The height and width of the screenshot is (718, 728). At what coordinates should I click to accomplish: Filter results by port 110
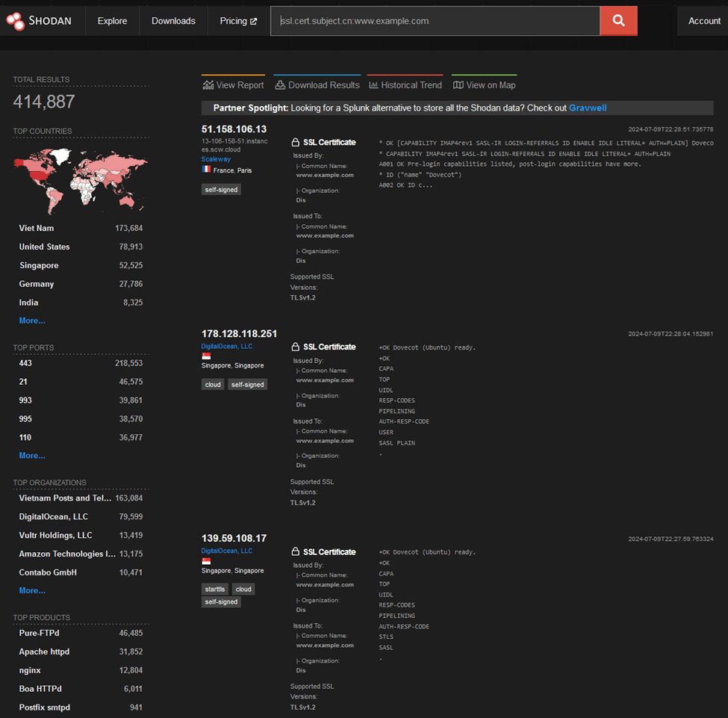click(x=81, y=437)
